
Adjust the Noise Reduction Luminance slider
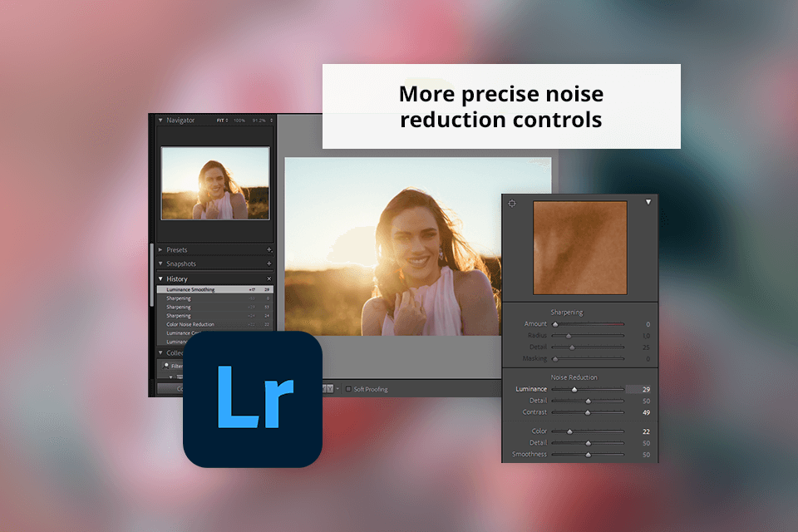point(588,390)
